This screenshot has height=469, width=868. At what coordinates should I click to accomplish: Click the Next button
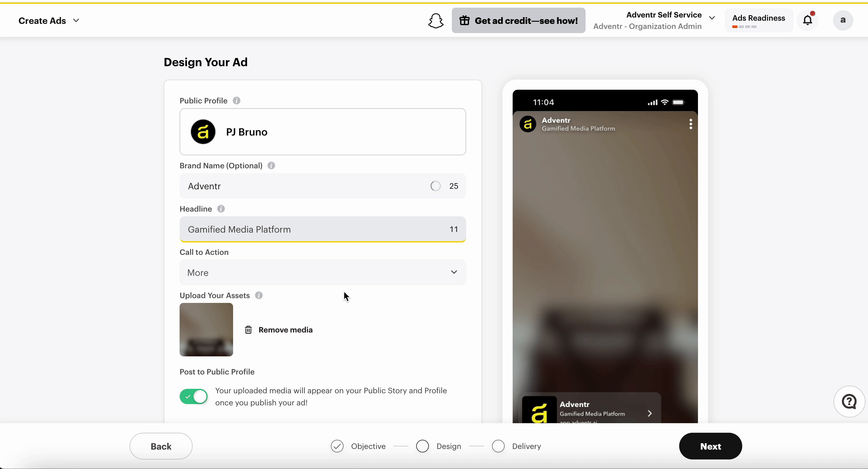click(x=710, y=446)
